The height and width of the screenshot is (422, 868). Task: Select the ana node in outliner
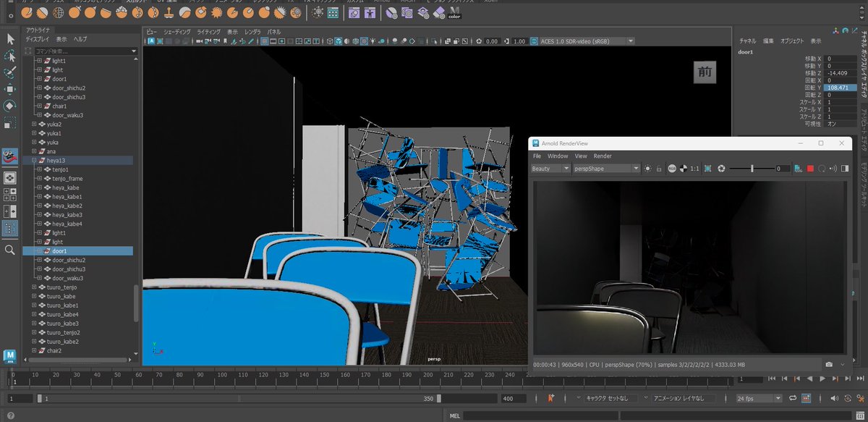pos(52,151)
